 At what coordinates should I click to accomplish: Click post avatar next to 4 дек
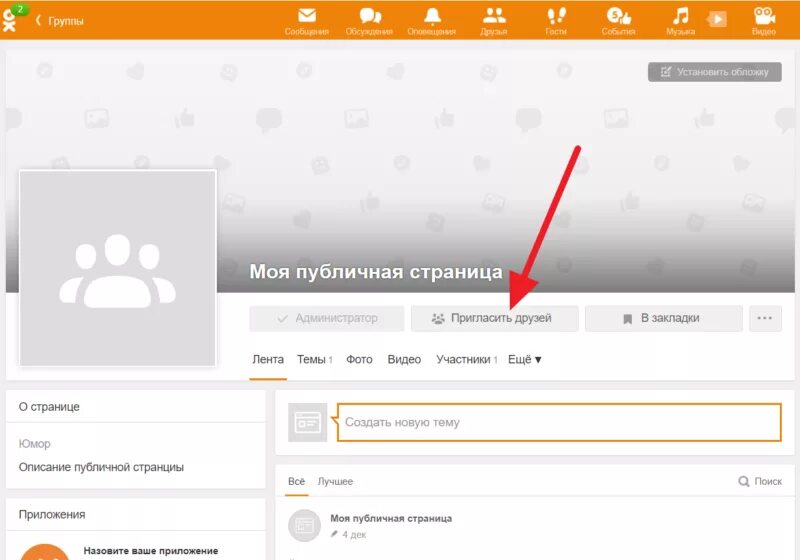pyautogui.click(x=305, y=525)
